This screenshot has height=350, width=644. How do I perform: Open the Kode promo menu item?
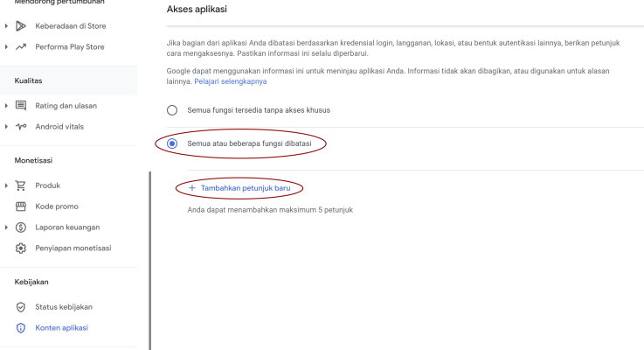tap(57, 206)
